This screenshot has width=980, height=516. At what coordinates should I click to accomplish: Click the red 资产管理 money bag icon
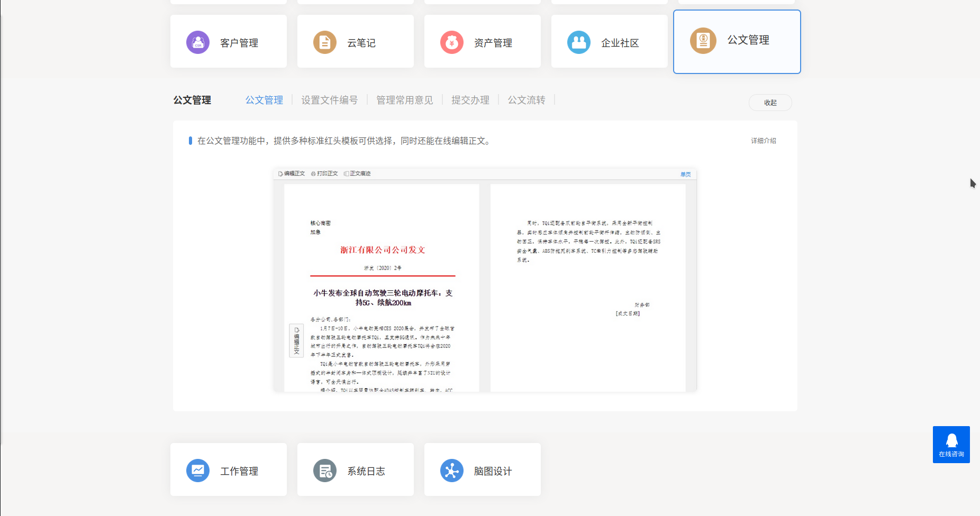[x=452, y=42]
